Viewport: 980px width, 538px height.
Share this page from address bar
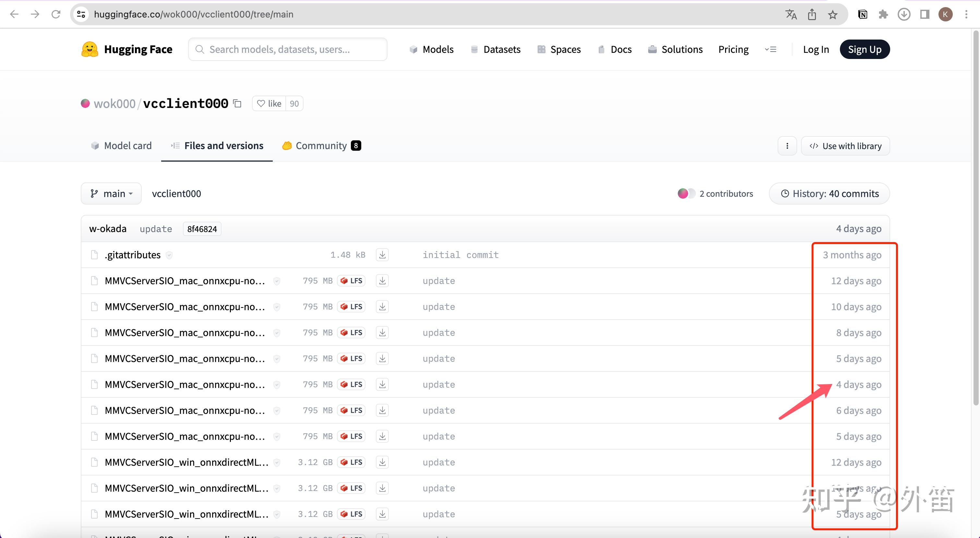coord(812,15)
